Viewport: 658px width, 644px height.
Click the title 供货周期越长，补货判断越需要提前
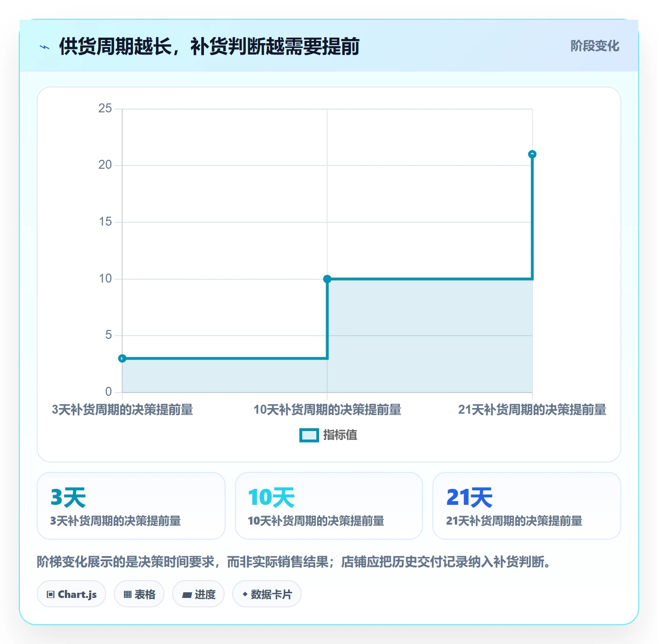click(x=209, y=47)
